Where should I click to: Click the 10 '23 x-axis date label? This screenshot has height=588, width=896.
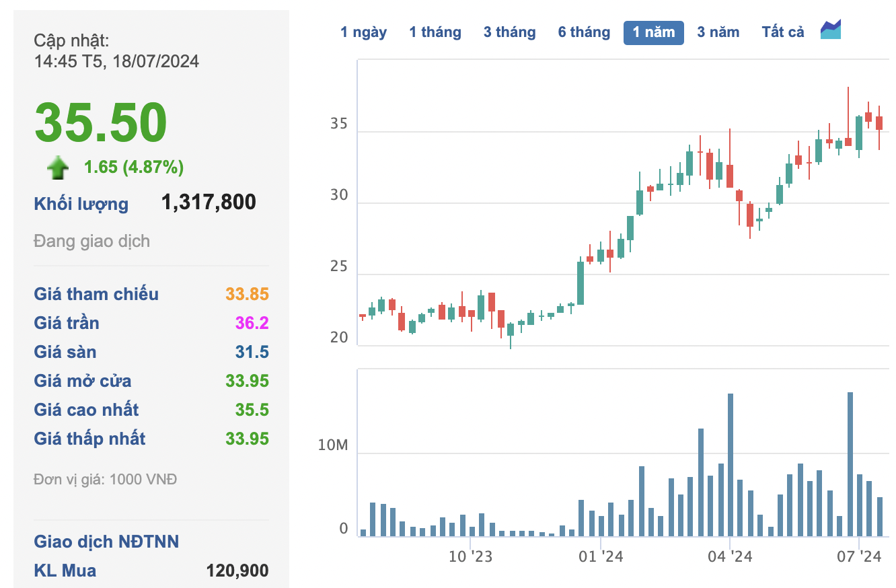(x=470, y=557)
